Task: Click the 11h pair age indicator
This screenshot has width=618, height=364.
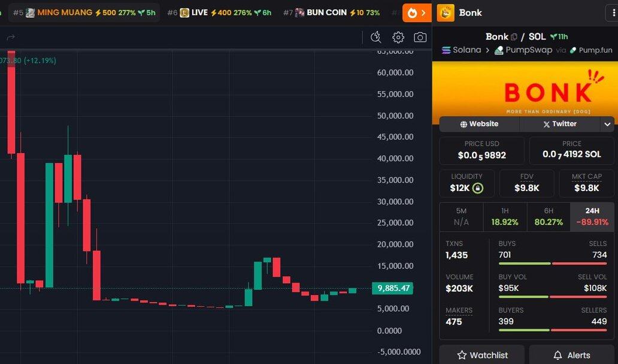Action: coord(559,37)
